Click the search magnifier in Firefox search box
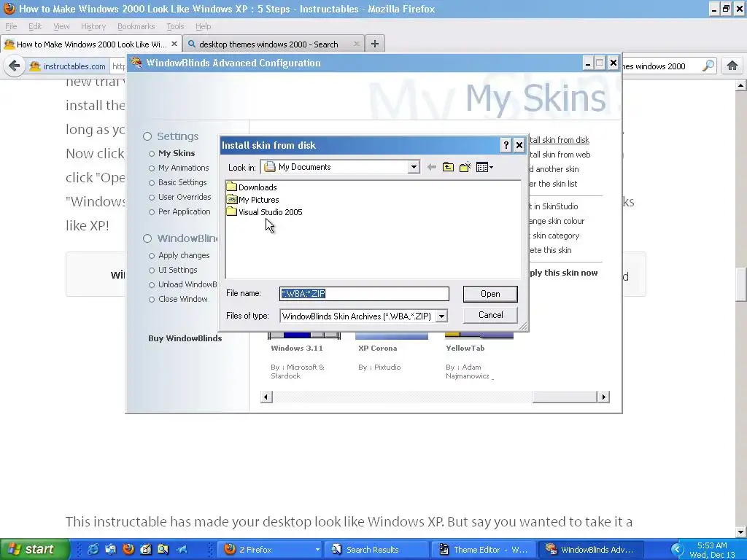747x560 pixels. tap(708, 66)
